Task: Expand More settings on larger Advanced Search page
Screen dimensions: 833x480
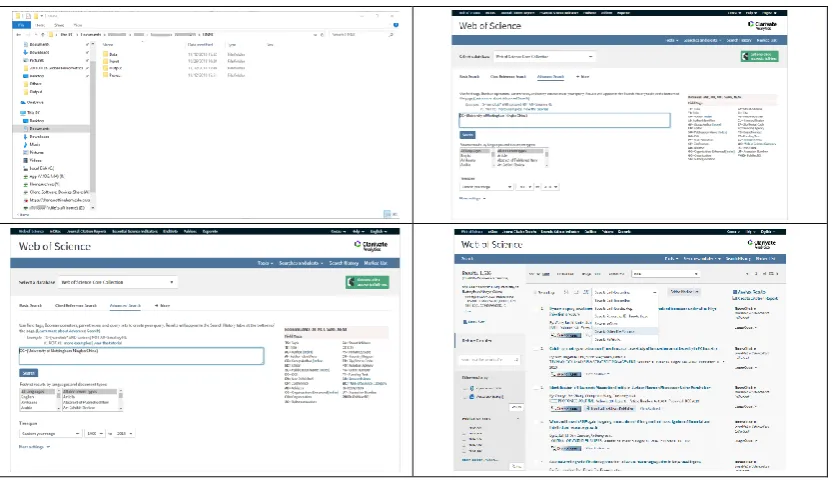Action: (35, 447)
